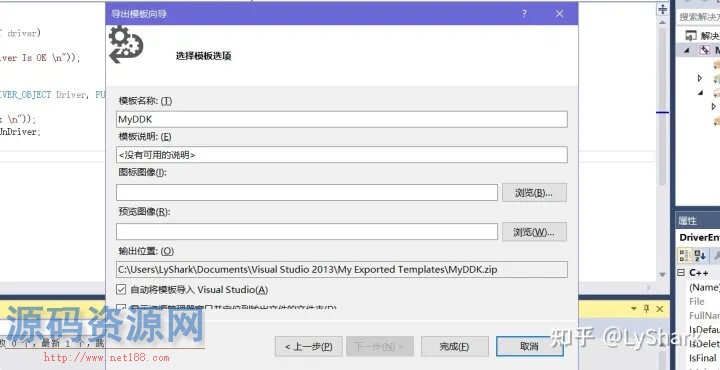Click the editor split-window handle icon

click(x=663, y=9)
